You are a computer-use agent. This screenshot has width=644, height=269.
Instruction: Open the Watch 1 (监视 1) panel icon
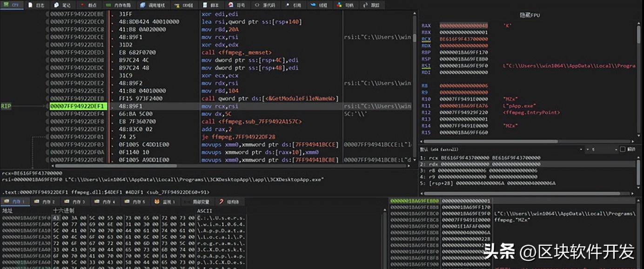pos(157,202)
